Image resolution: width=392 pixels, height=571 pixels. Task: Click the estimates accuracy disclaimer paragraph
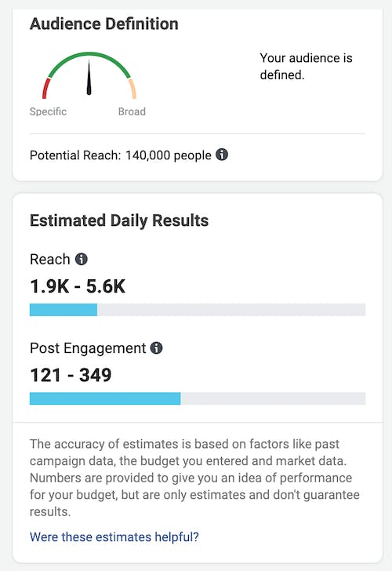click(x=194, y=478)
